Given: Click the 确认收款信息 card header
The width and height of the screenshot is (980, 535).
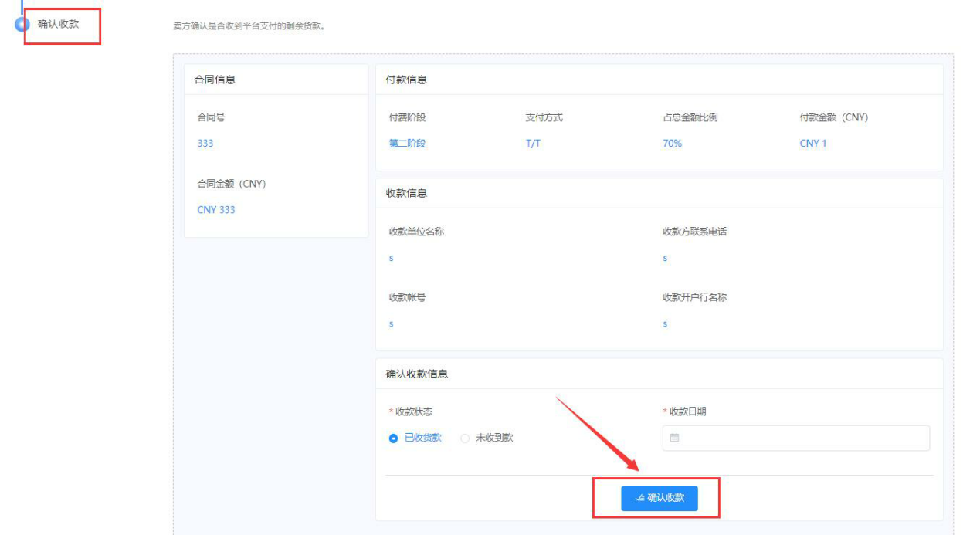Looking at the screenshot, I should point(659,374).
